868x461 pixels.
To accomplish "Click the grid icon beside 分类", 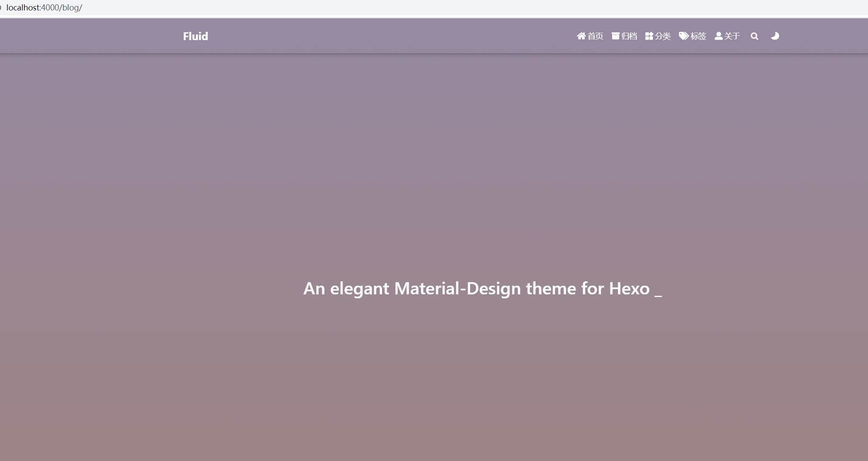I will (649, 36).
